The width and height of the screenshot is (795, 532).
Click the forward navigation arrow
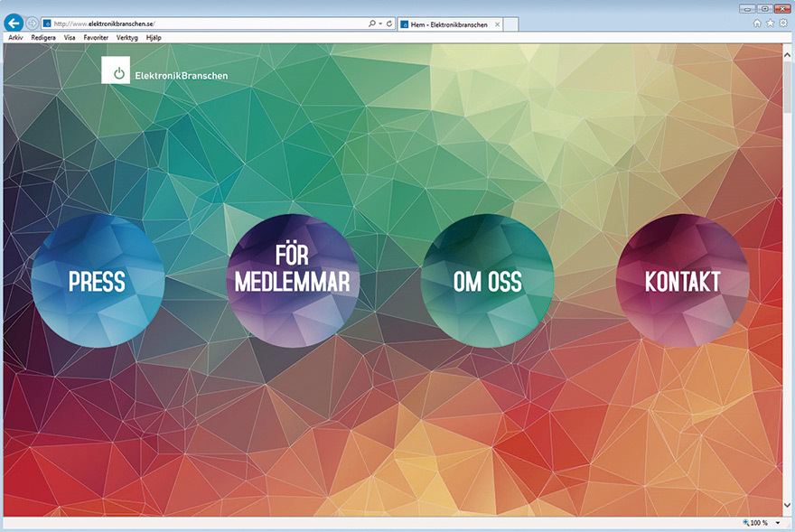[32, 23]
